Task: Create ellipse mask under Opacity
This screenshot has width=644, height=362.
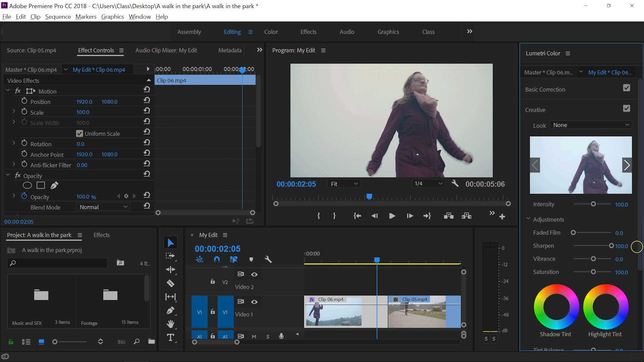Action: tap(27, 185)
